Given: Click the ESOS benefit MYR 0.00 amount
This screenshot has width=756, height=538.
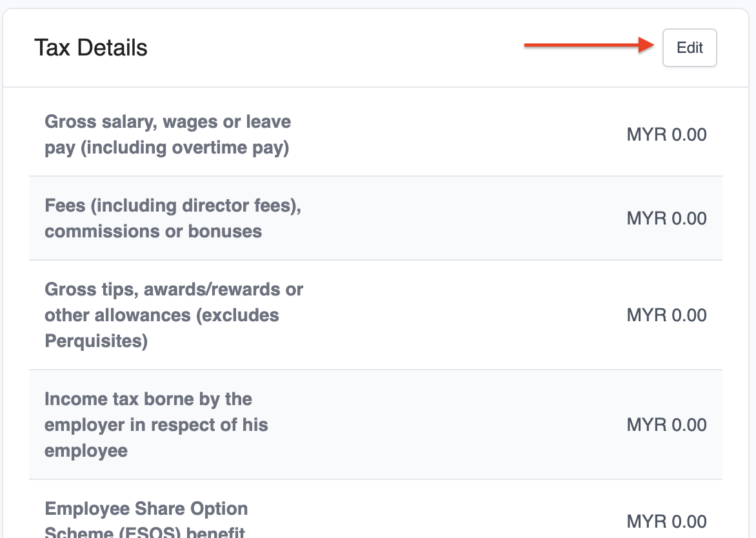Looking at the screenshot, I should (666, 521).
